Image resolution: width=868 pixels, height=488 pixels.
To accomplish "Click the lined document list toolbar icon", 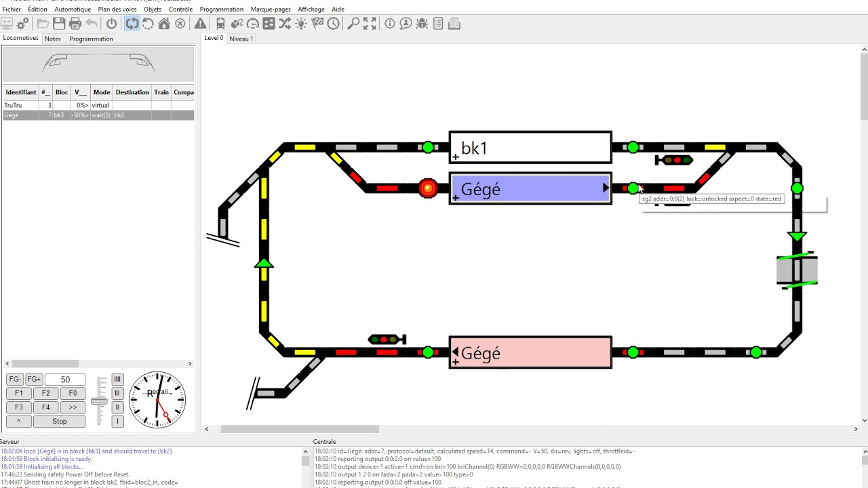I will pyautogui.click(x=438, y=24).
